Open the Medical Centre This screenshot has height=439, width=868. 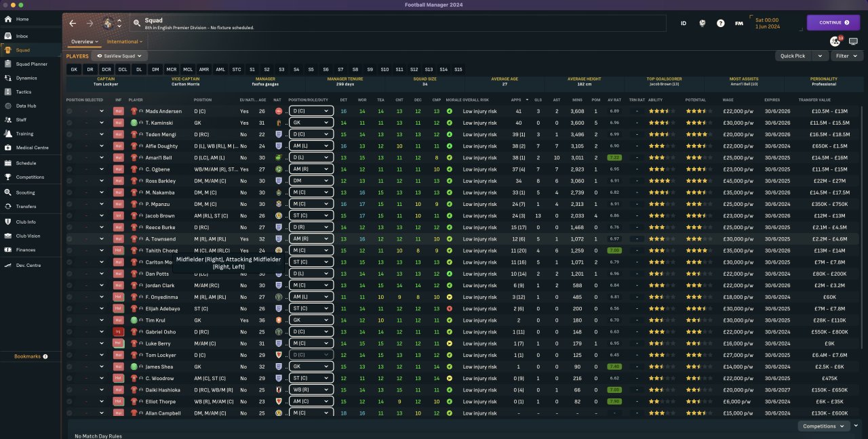tap(32, 147)
